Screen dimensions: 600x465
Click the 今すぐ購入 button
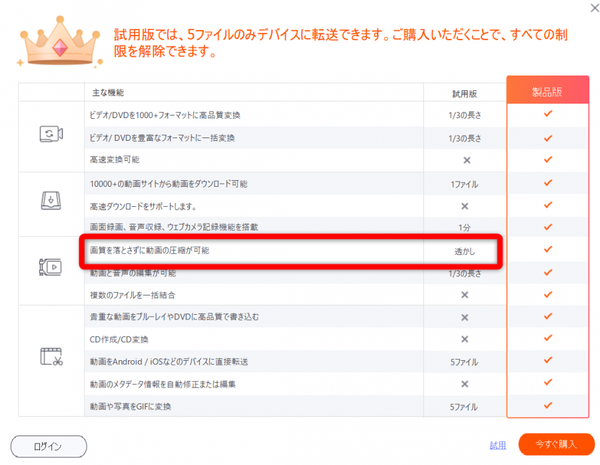556,444
